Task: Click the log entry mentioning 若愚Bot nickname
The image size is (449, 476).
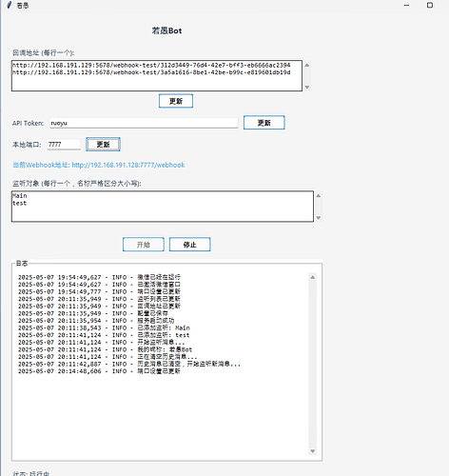Action: (x=105, y=349)
